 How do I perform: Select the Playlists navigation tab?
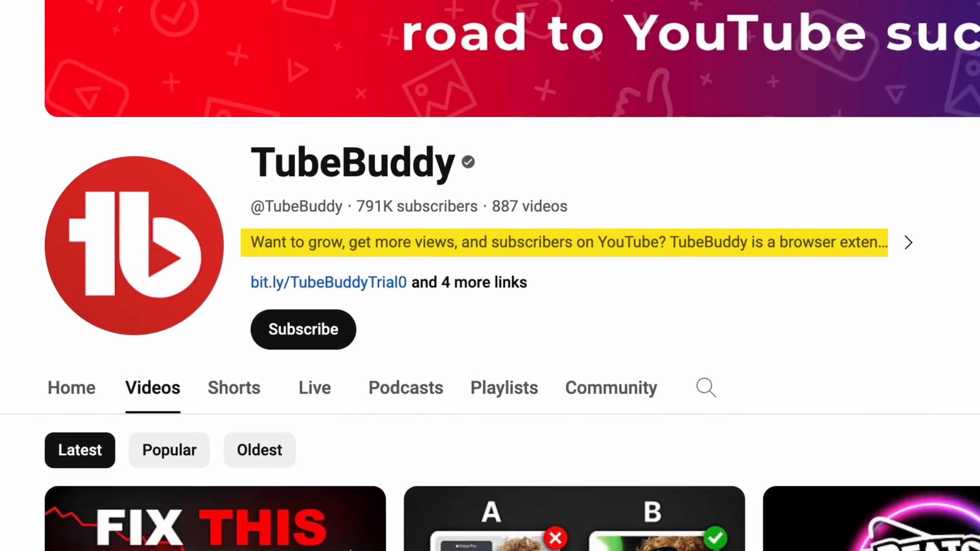pyautogui.click(x=503, y=387)
